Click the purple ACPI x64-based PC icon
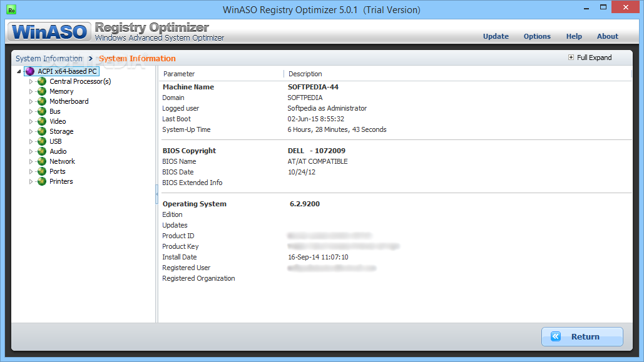The width and height of the screenshot is (644, 362). [x=30, y=71]
